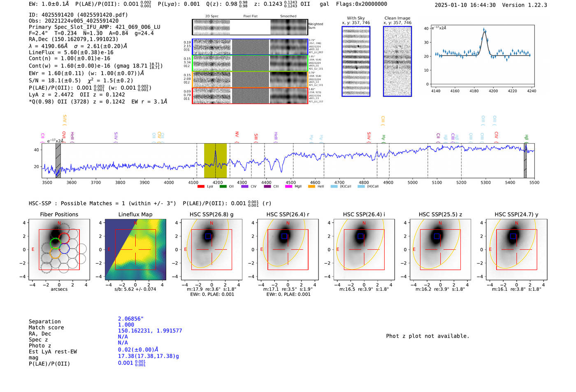Screen dimensions: 576x392
Task: Open the With Sky image thumbnail
Action: coord(356,61)
